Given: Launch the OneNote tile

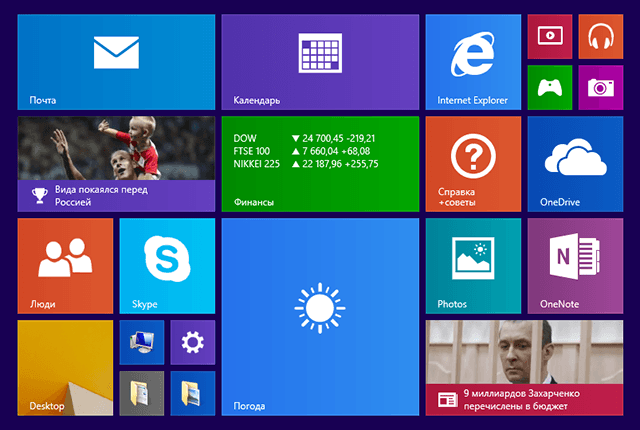Looking at the screenshot, I should click(575, 266).
